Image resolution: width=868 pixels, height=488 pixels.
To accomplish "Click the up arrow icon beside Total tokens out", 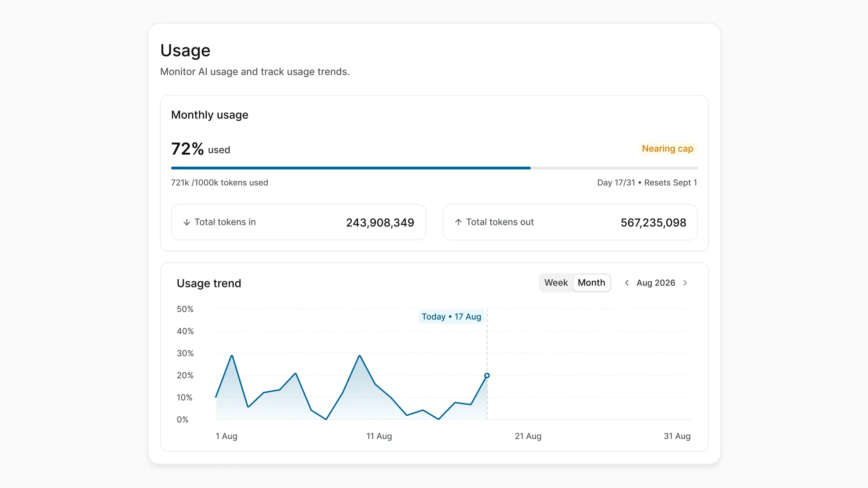I will click(458, 222).
